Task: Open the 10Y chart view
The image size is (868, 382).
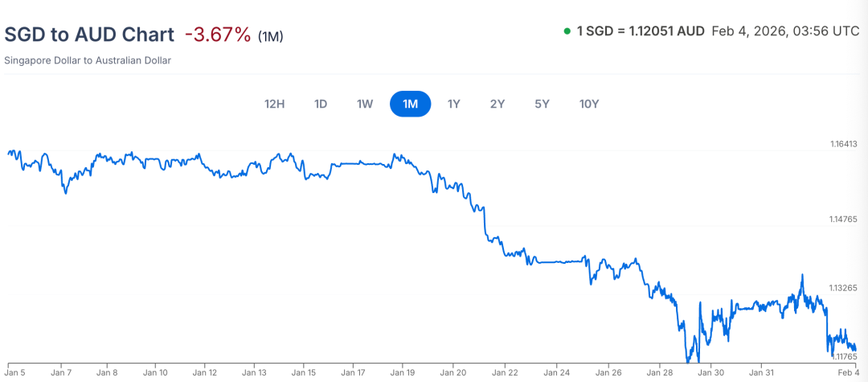Action: pyautogui.click(x=589, y=104)
